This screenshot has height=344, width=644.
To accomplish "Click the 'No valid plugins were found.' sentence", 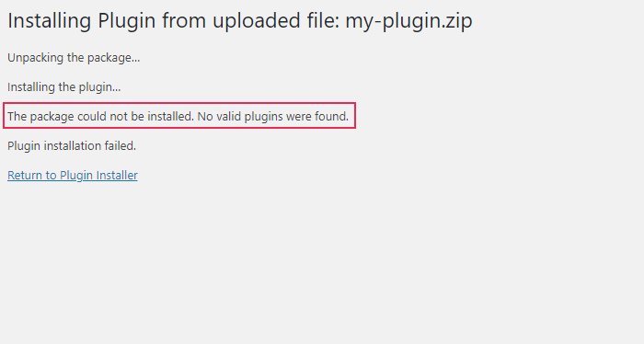I will click(272, 117).
